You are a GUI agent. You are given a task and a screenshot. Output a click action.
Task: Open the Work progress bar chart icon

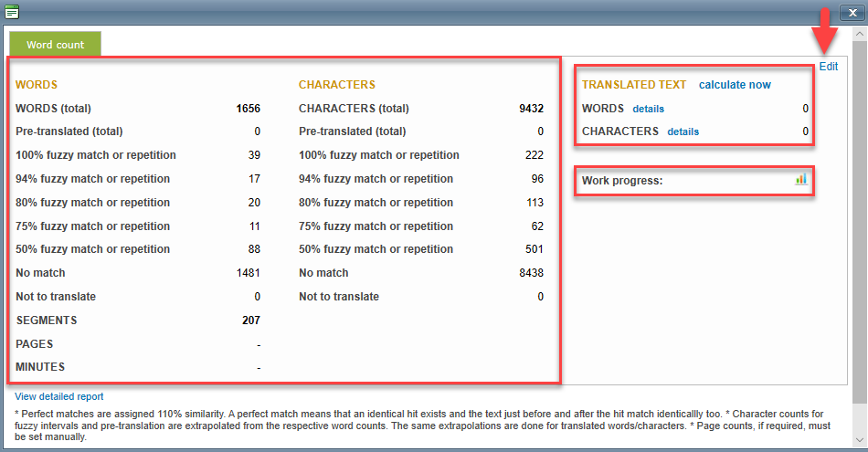pos(800,180)
